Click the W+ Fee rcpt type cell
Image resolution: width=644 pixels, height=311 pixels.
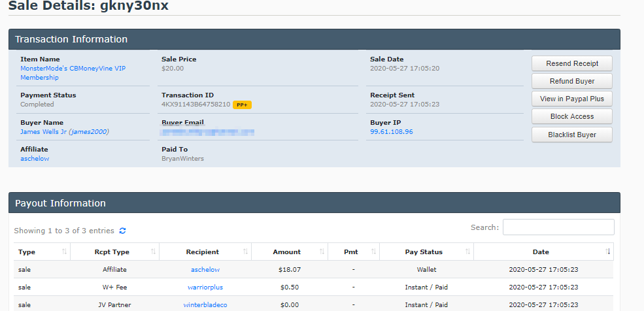click(x=114, y=287)
